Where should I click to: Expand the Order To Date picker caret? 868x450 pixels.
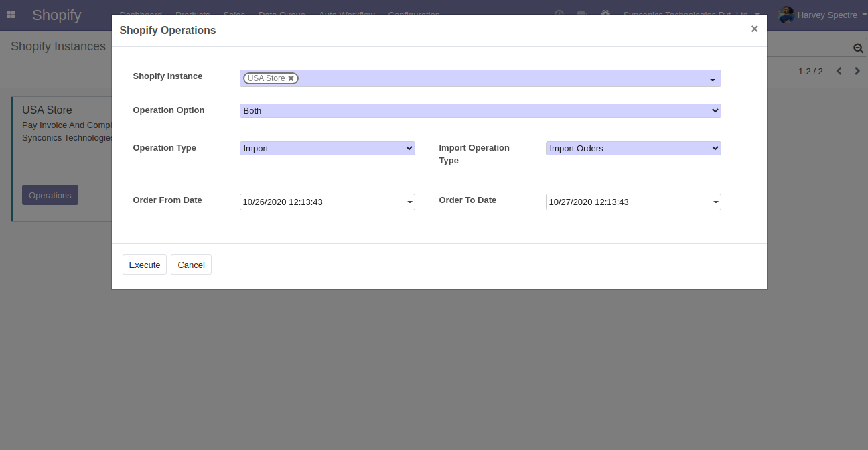(x=715, y=202)
